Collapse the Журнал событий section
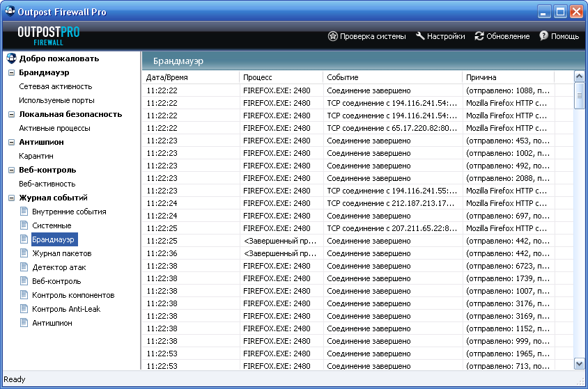 click(12, 198)
